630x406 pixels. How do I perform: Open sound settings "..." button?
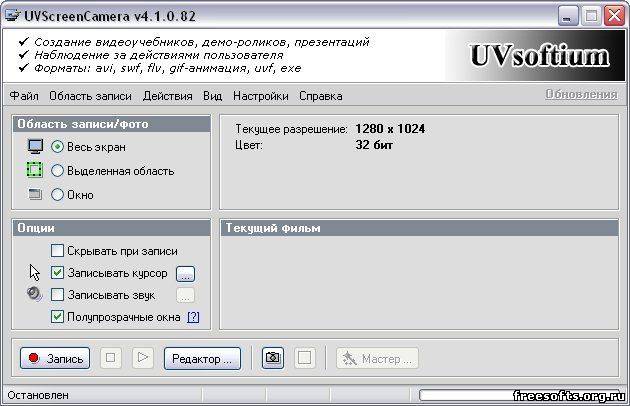click(x=185, y=295)
